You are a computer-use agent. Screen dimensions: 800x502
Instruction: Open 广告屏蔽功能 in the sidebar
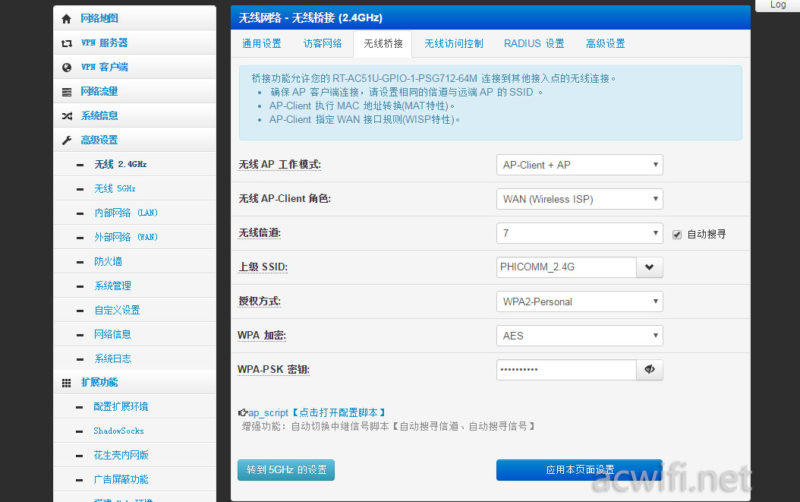point(135,480)
